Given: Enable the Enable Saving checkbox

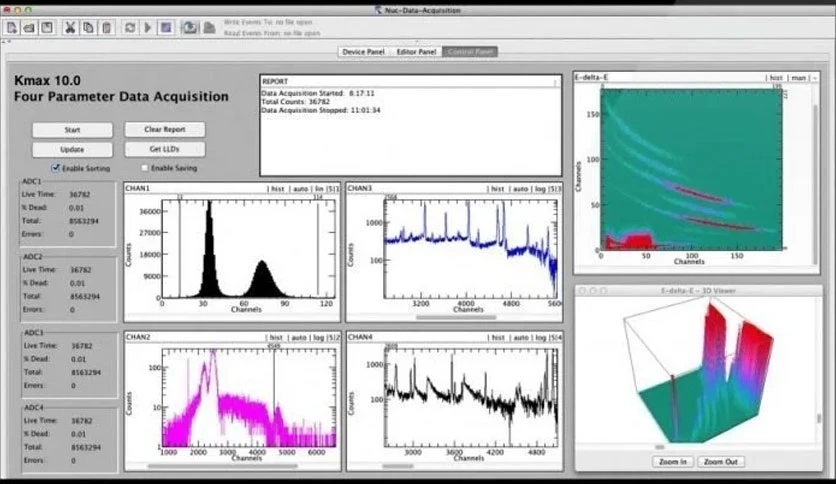Looking at the screenshot, I should [144, 168].
